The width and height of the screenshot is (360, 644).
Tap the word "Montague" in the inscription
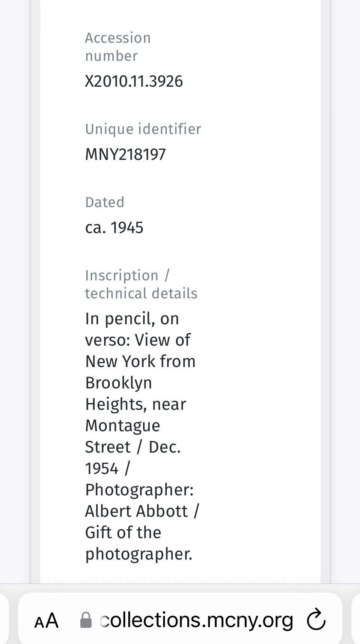point(123,426)
